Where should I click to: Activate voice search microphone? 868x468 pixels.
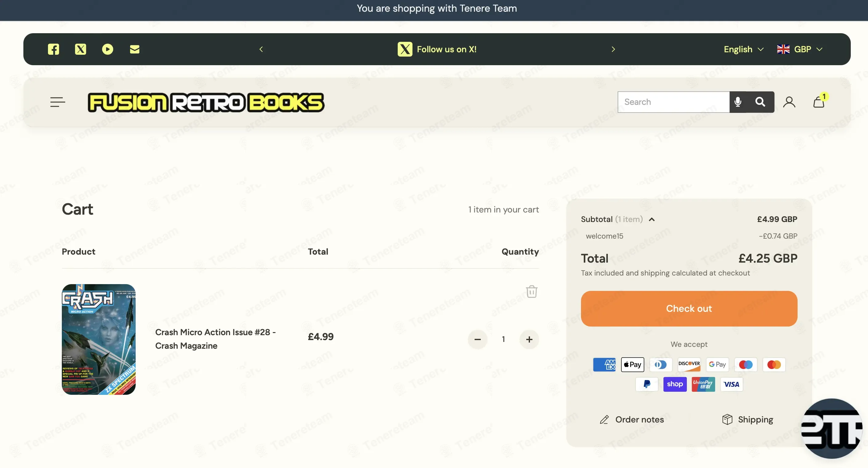click(x=738, y=102)
